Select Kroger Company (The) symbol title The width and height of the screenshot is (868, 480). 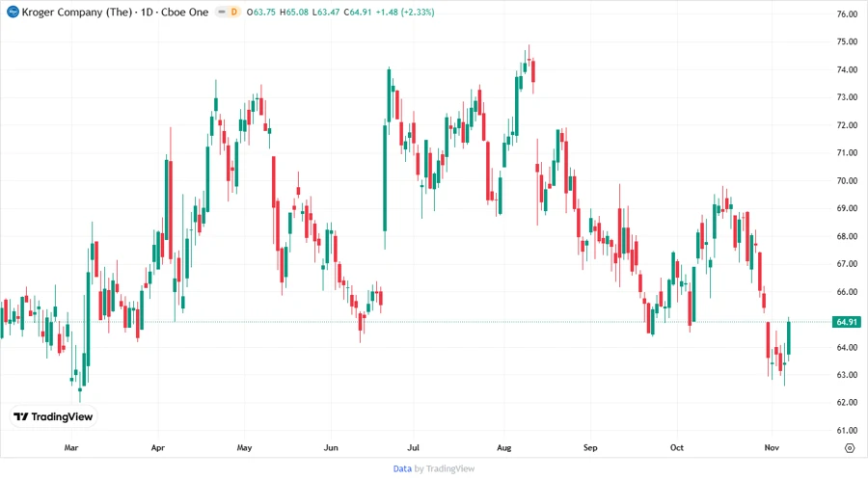tap(76, 12)
